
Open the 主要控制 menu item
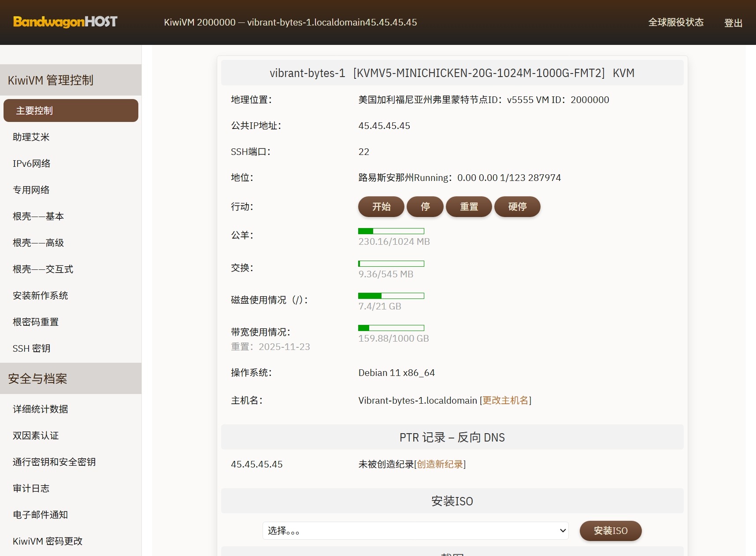point(70,110)
